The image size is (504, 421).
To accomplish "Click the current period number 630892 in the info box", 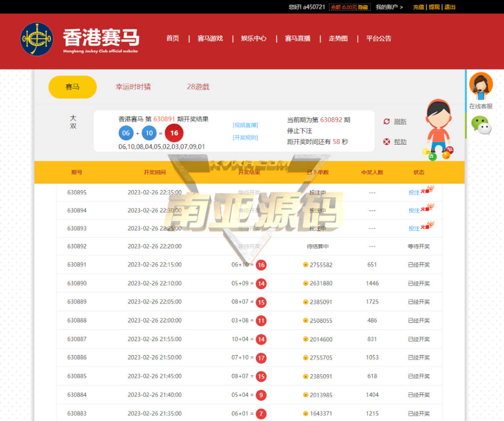I will (331, 120).
